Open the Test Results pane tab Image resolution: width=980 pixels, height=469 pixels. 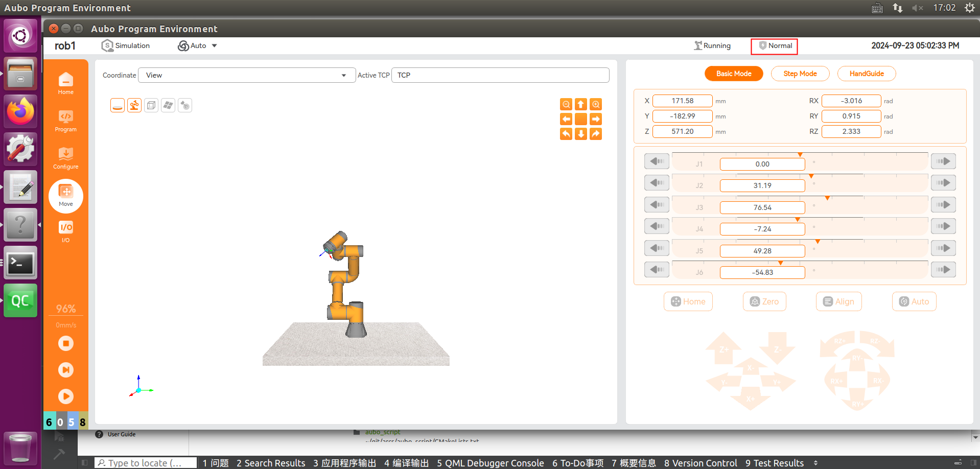(x=775, y=463)
